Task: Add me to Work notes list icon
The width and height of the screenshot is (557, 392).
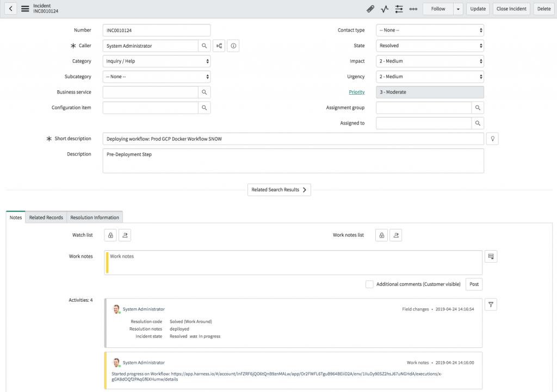Action: pos(396,235)
